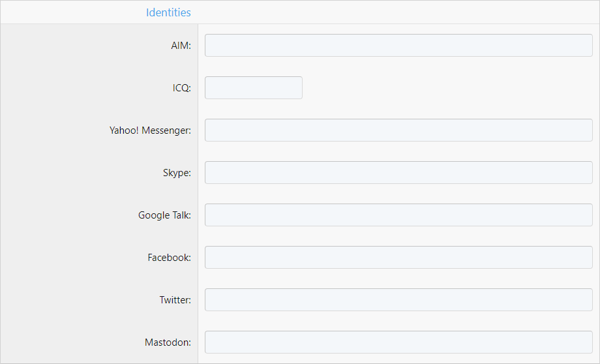This screenshot has width=600, height=364.
Task: Click blank header bar beside Identities title
Action: pos(394,12)
